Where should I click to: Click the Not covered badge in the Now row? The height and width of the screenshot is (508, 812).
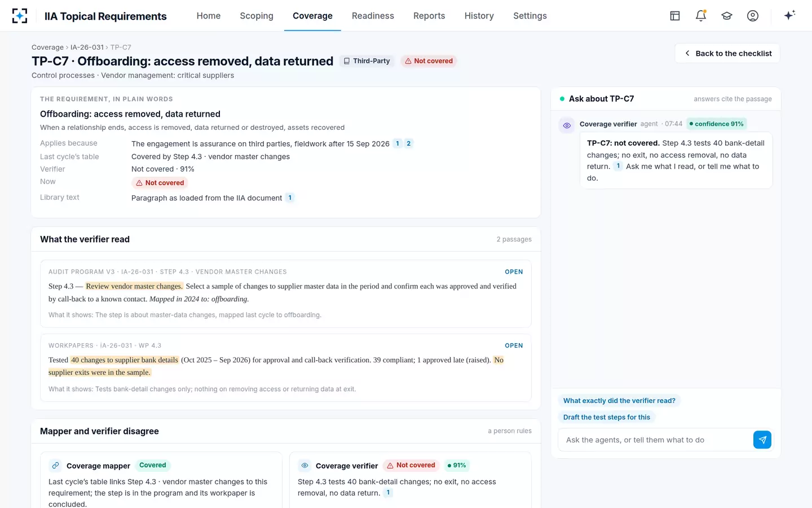pyautogui.click(x=160, y=183)
